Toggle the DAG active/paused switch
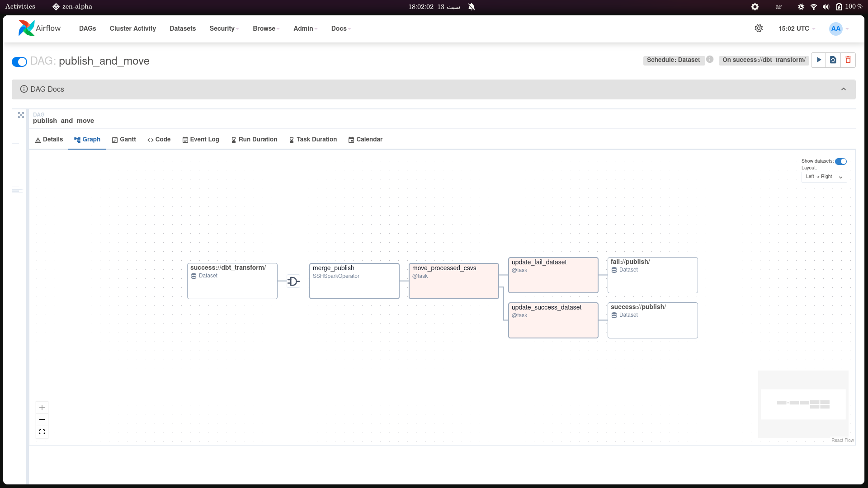 [x=19, y=61]
